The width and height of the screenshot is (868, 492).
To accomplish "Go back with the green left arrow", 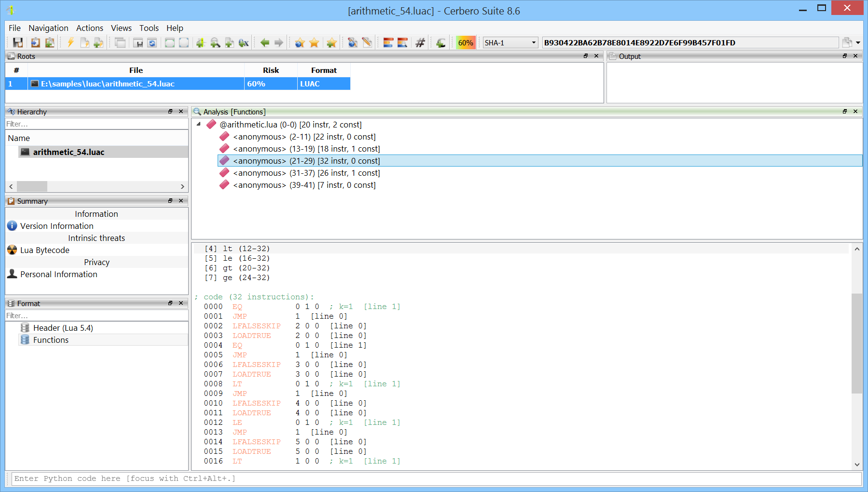I will pyautogui.click(x=264, y=43).
